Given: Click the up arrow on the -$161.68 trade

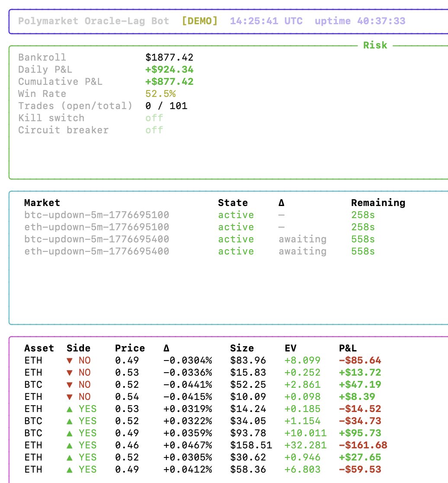Looking at the screenshot, I should point(70,445).
